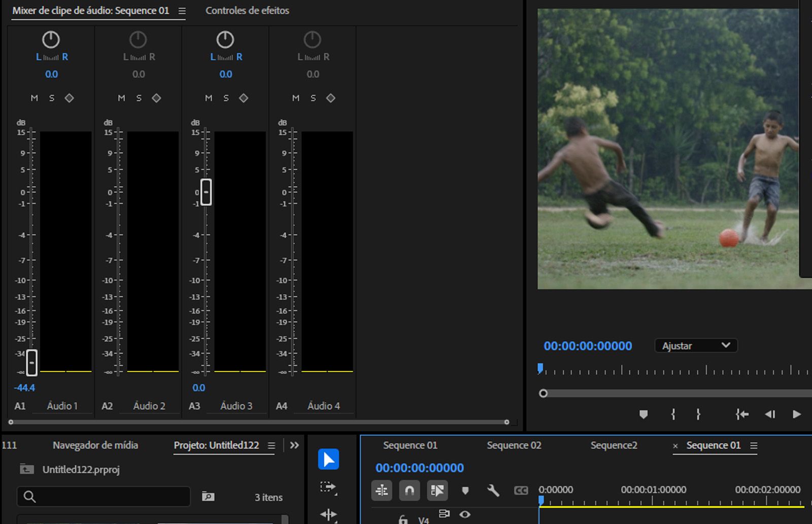Mute the Áudio 1 track
This screenshot has width=812, height=524.
(35, 98)
